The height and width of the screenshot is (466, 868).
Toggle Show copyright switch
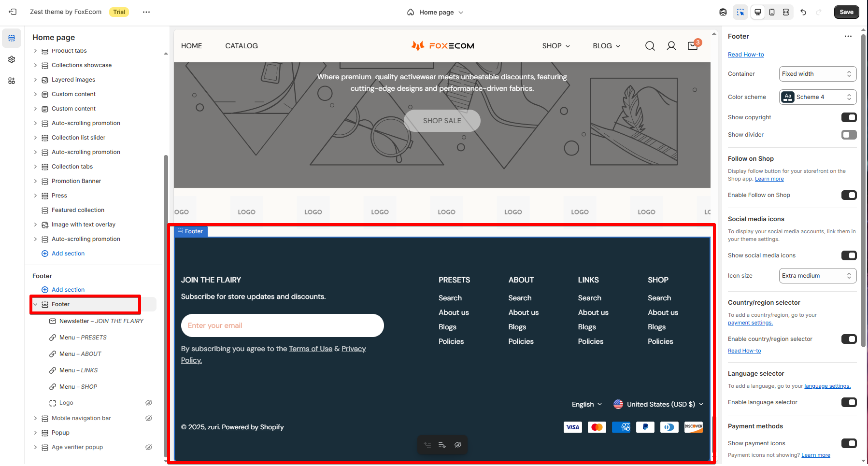coord(849,117)
